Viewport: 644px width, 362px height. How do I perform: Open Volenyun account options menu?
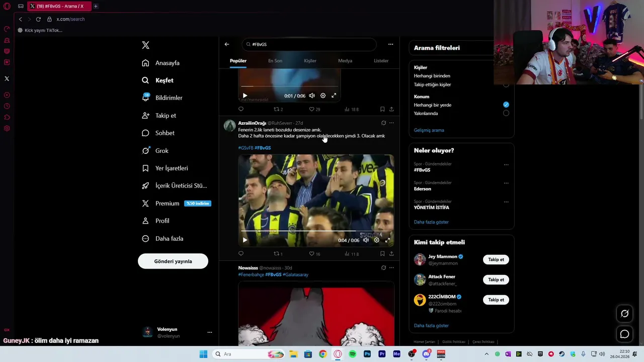click(x=210, y=332)
